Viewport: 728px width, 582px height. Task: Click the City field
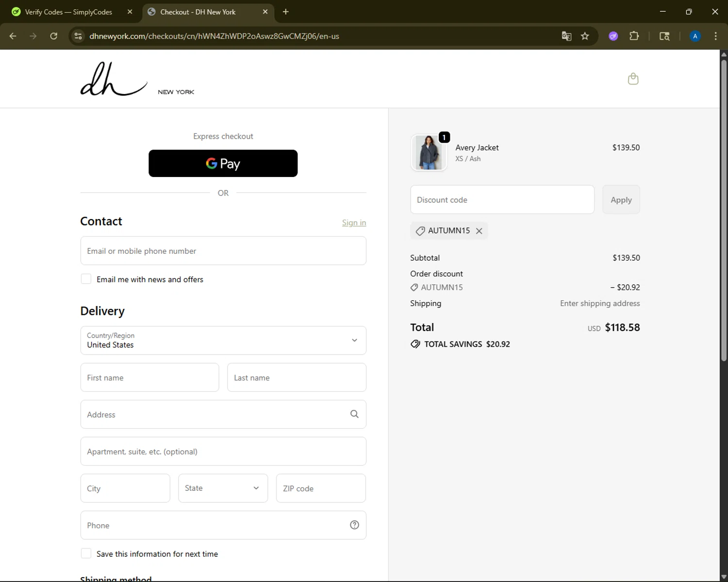(125, 488)
